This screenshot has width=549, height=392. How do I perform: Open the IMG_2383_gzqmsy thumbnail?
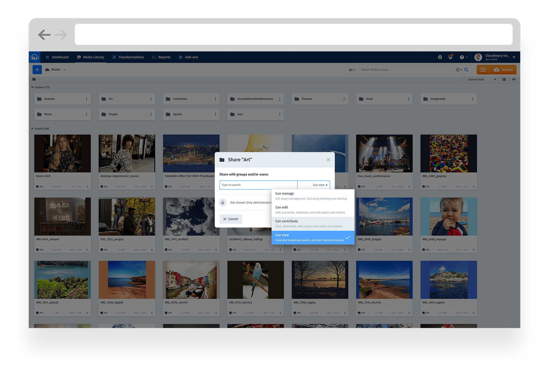click(449, 153)
